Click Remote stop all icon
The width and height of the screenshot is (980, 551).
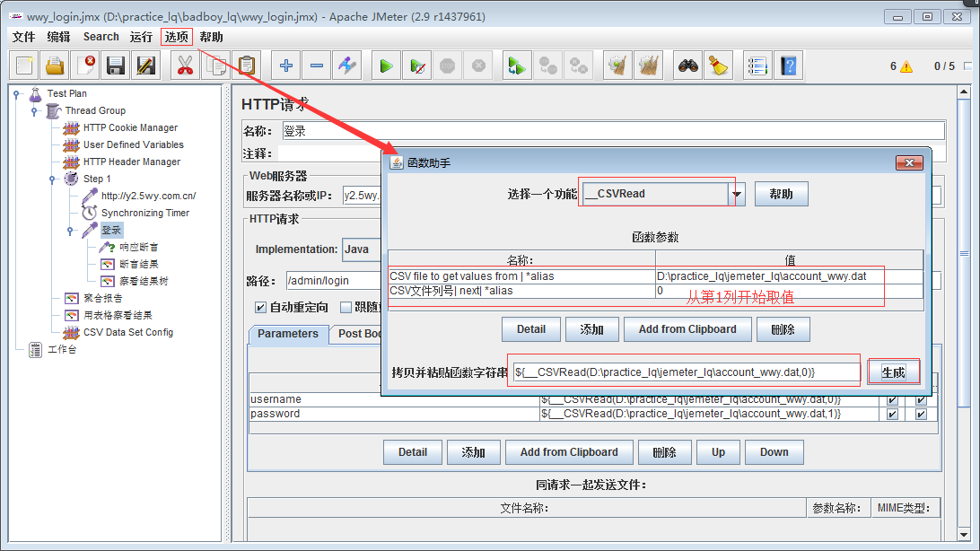click(x=548, y=66)
